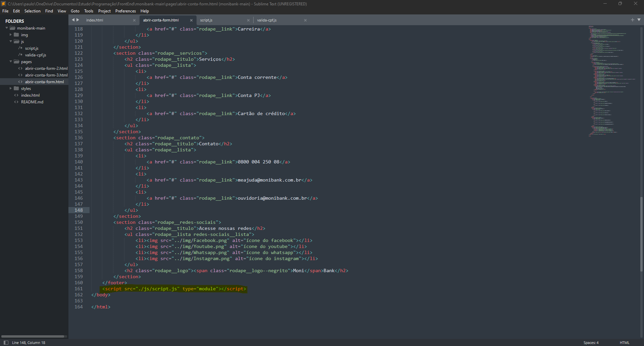Screen dimensions: 644x346
Task: Click the file icon beside sidebar index.html
Action: 16,95
